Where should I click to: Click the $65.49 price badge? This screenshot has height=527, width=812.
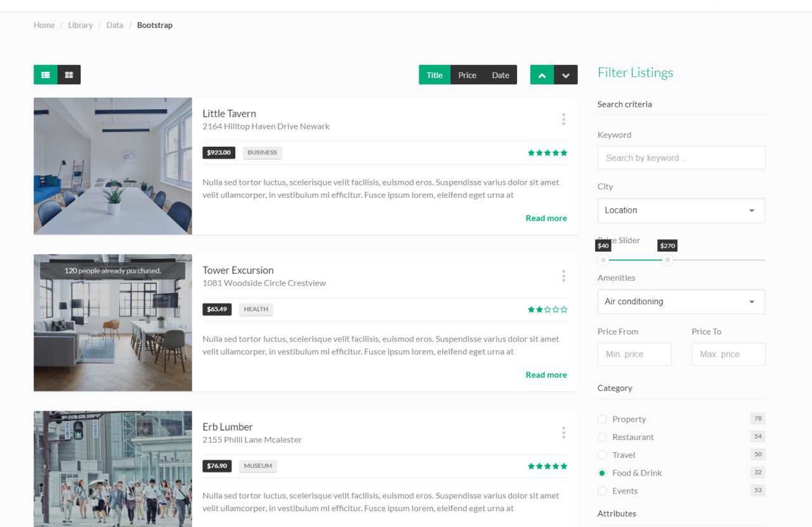pyautogui.click(x=217, y=310)
